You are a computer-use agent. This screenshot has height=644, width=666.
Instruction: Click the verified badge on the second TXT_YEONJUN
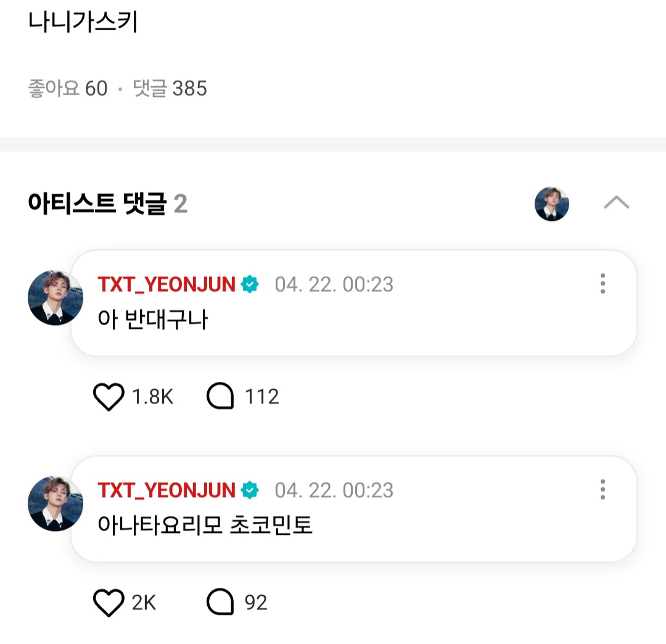(x=250, y=490)
